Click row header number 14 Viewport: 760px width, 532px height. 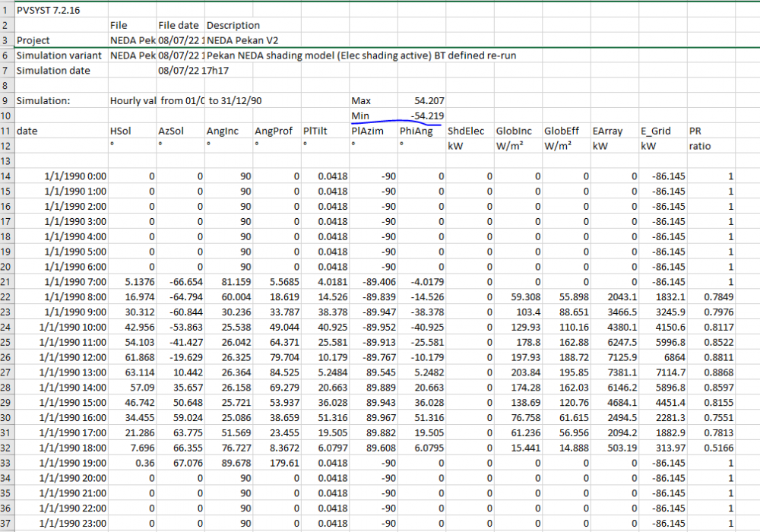click(x=6, y=176)
